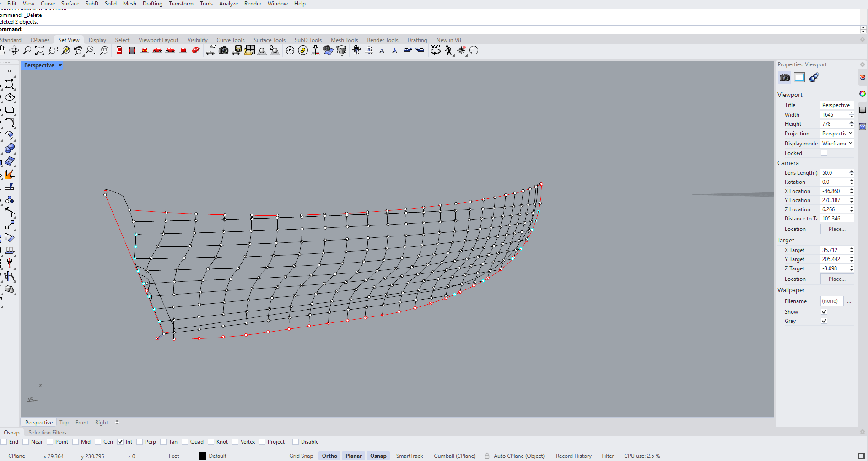The image size is (868, 461).
Task: Select the Pan hand tool
Action: tap(3, 50)
